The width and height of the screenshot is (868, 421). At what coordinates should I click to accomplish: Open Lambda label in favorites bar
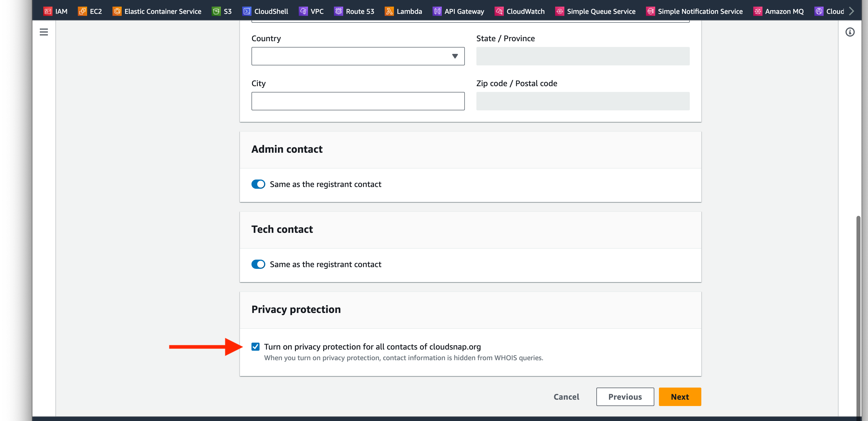pos(409,12)
